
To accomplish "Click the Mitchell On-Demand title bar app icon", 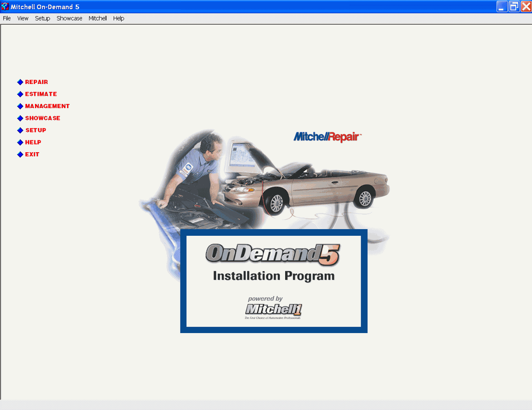I will pyautogui.click(x=5, y=6).
